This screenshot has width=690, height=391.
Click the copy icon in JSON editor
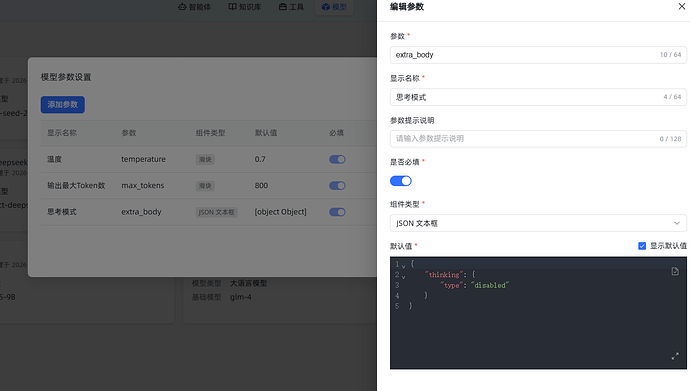coord(675,271)
